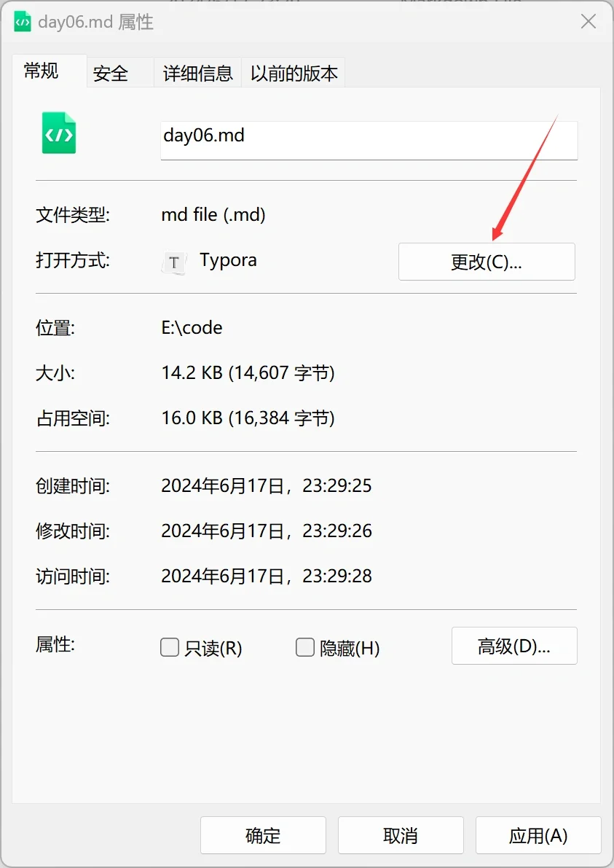
Task: Select the E:\code location text
Action: coord(192,327)
